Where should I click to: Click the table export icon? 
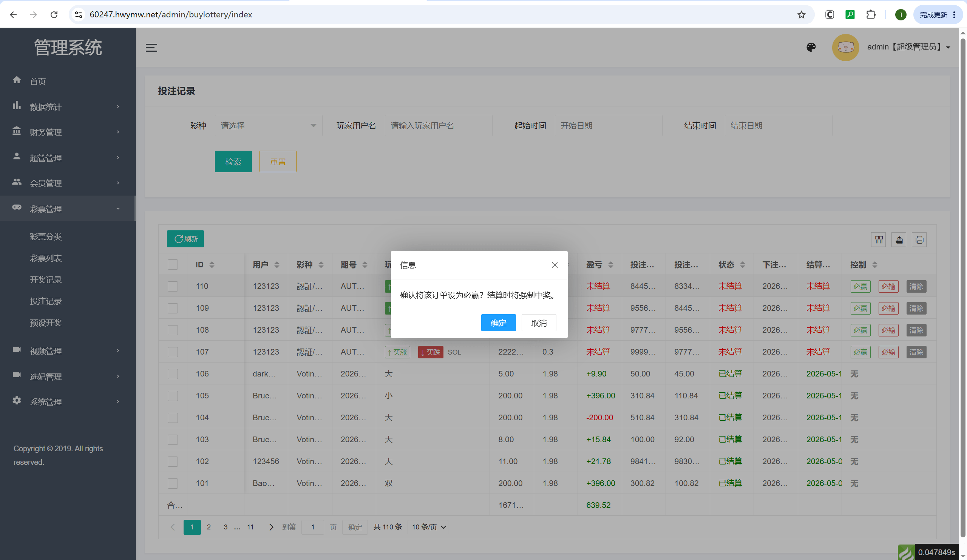point(899,240)
